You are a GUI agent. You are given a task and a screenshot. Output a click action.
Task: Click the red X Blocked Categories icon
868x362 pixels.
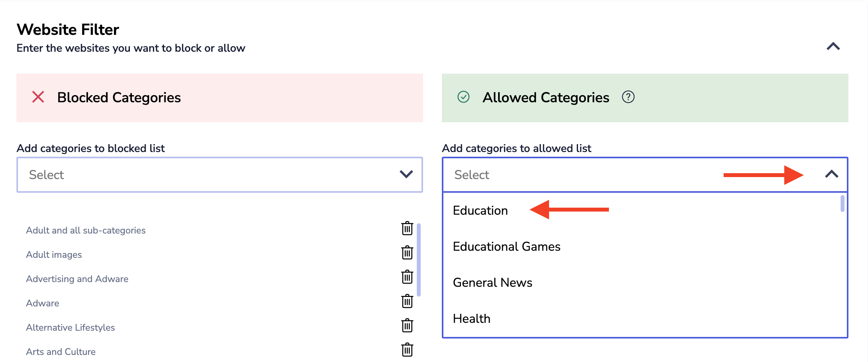[38, 97]
